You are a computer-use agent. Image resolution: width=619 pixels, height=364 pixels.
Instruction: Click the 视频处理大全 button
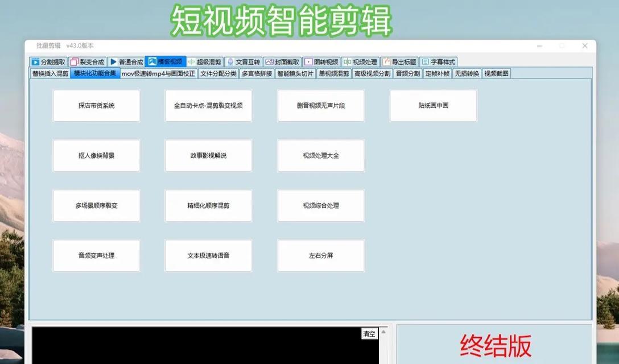tap(321, 155)
